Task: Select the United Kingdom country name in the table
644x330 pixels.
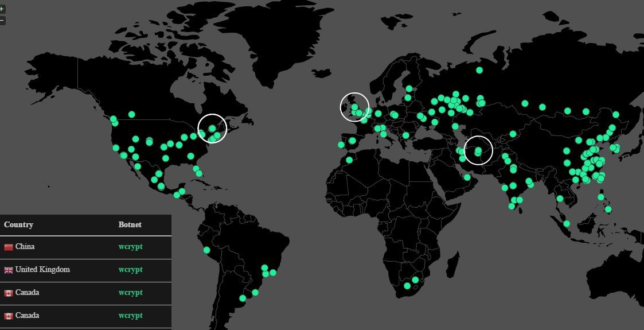Action: (x=42, y=270)
